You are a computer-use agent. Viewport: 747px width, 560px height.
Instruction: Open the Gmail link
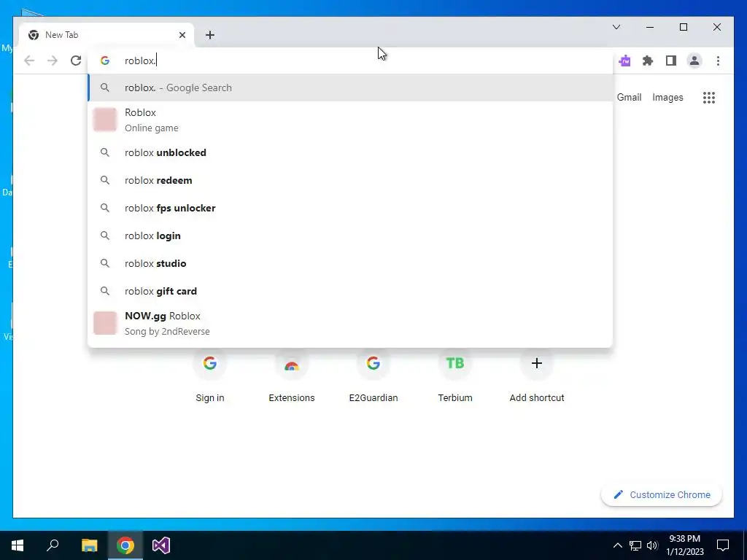(629, 97)
